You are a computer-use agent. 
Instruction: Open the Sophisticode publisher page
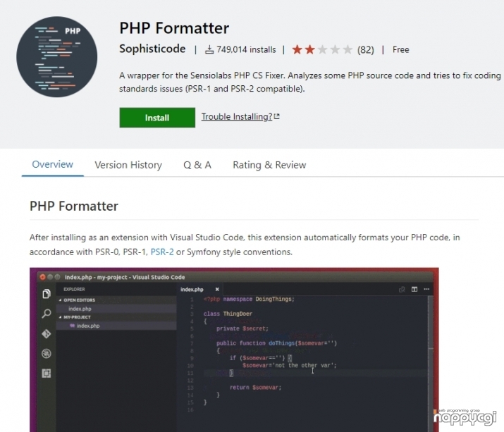coord(152,49)
